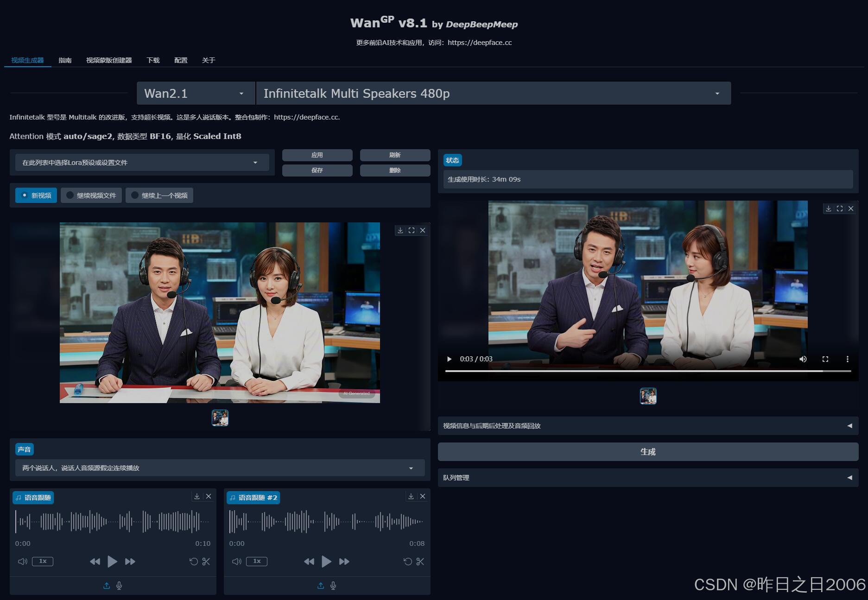This screenshot has width=868, height=600.
Task: Select the 继续上一个视频 option
Action: point(159,195)
